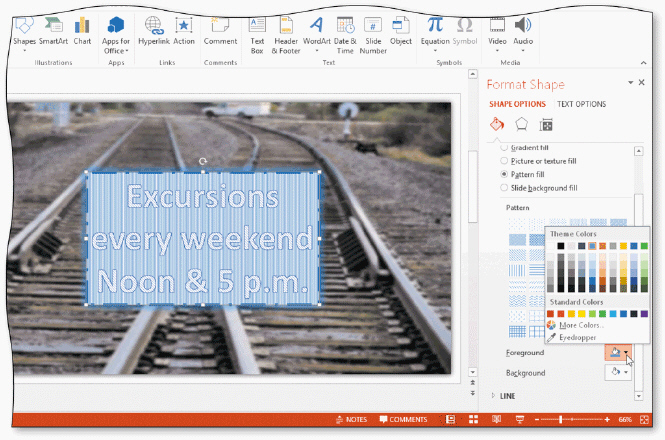Insert Slide Number
The width and height of the screenshot is (665, 440).
[x=373, y=35]
